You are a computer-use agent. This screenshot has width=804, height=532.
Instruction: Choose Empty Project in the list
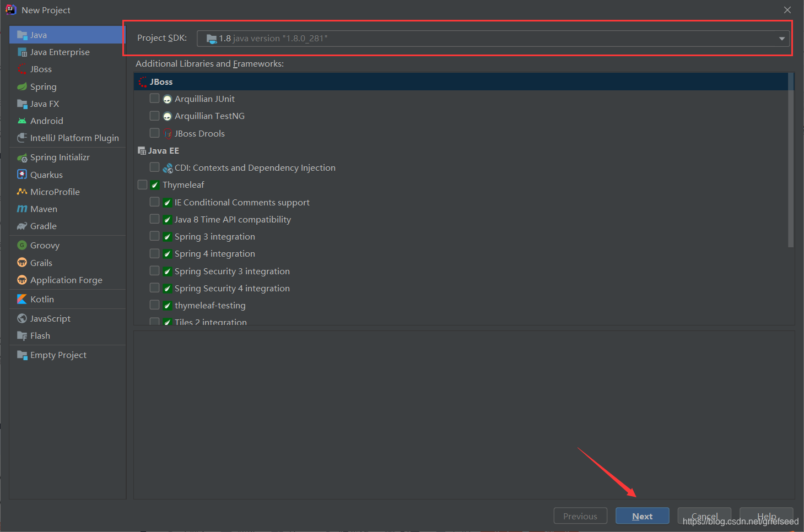[68, 355]
